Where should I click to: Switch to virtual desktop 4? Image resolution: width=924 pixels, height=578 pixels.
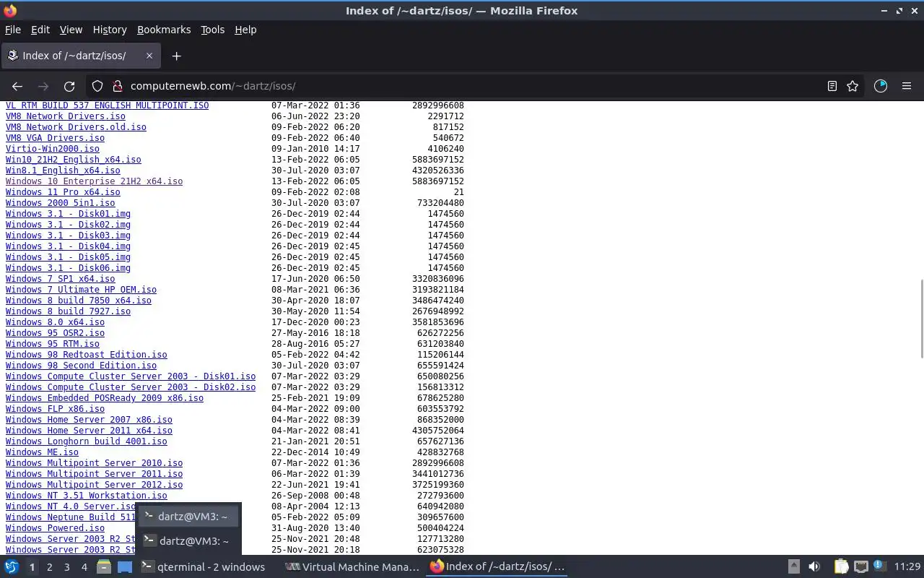84,567
